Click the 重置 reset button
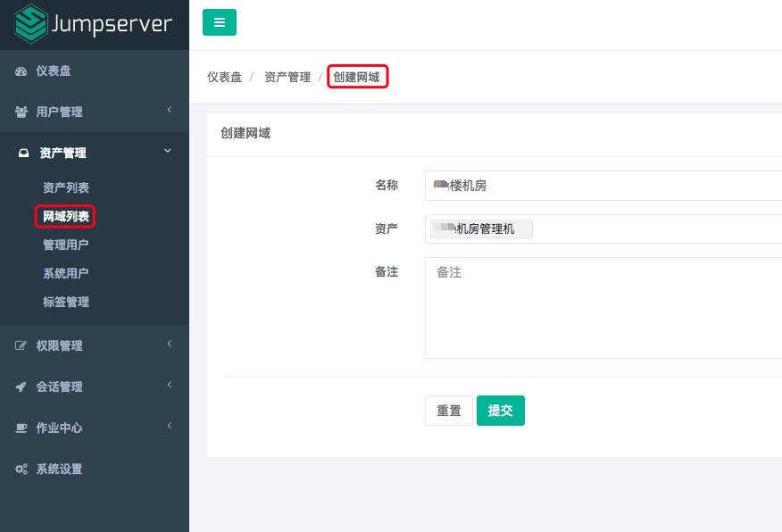 449,411
